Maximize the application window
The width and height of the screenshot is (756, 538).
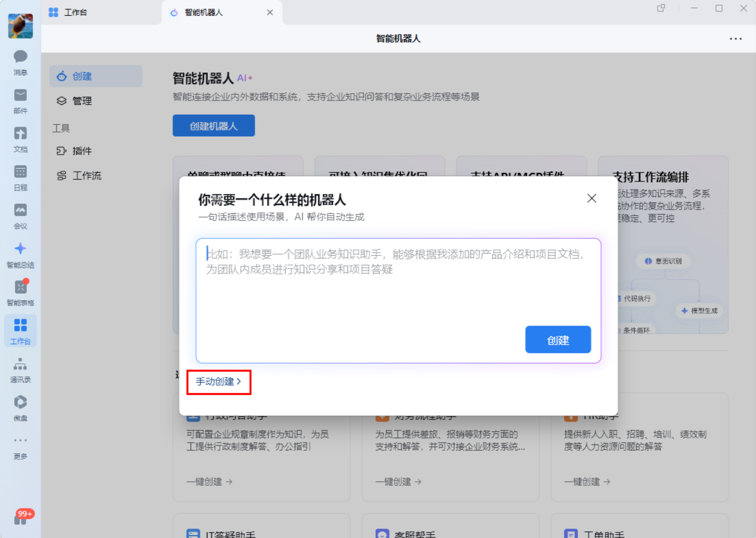click(x=719, y=8)
